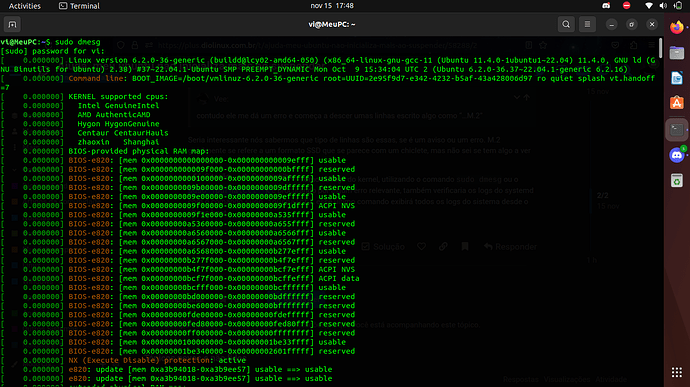Click the BIOS-e820 0x2601fffff reserved line
690x387 pixels.
[212, 351]
